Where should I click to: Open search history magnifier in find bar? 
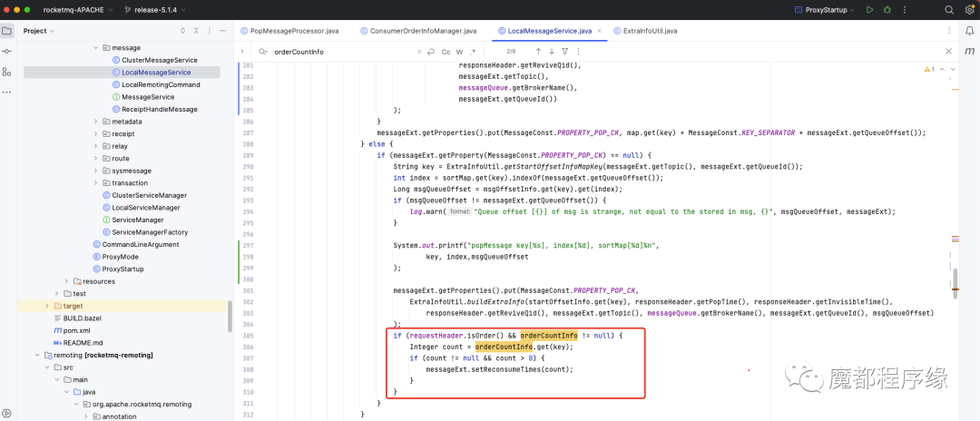(263, 52)
